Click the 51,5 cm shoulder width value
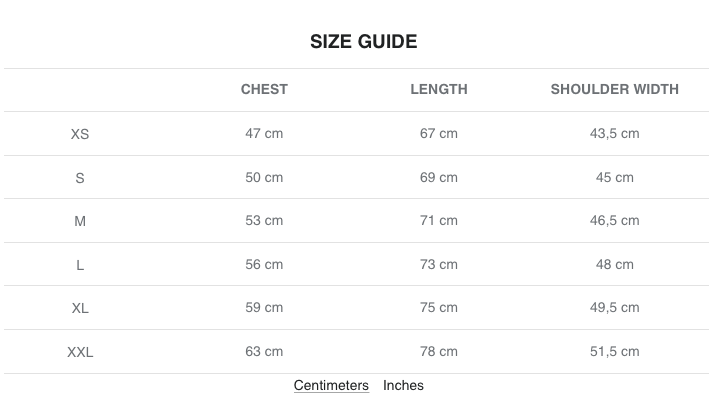This screenshot has height=417, width=709. point(614,351)
